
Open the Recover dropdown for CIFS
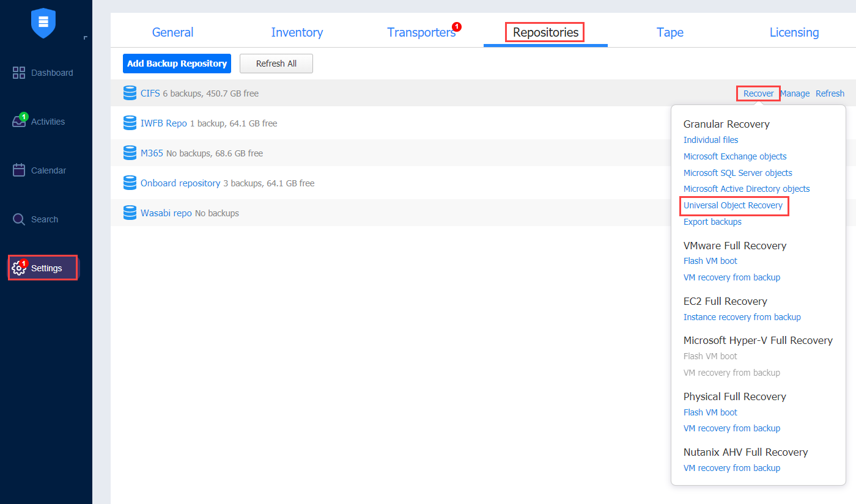pos(758,93)
